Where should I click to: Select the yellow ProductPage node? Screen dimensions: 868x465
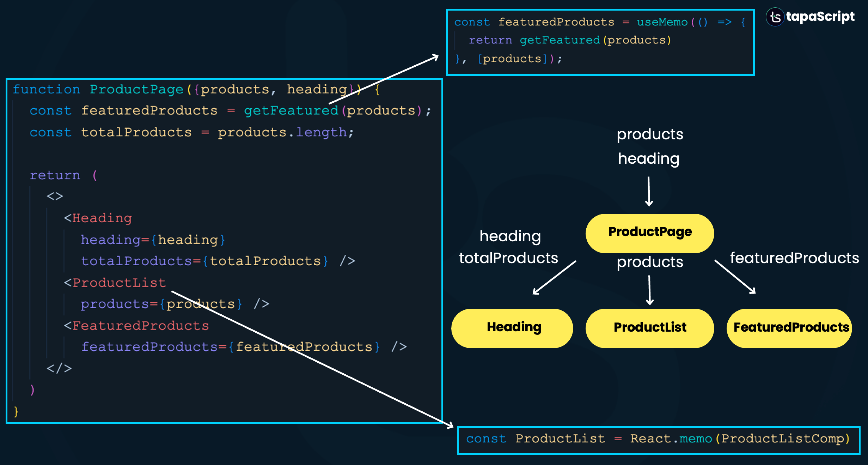(649, 232)
